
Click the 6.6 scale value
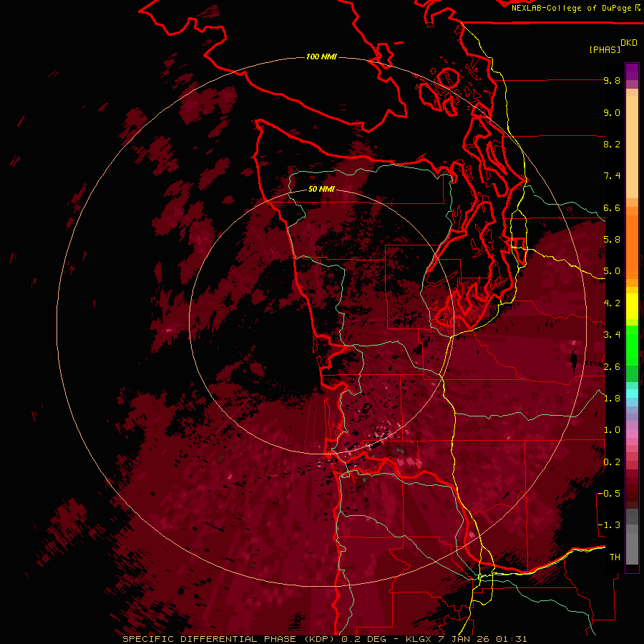(612, 208)
